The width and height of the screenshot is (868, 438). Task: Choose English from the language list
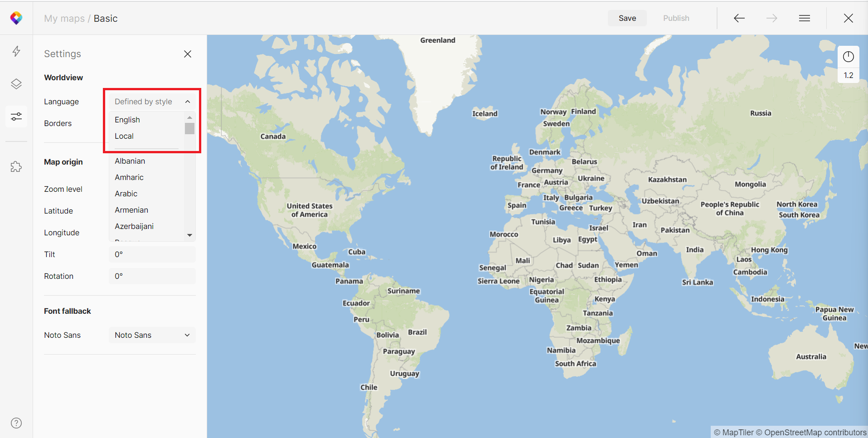click(127, 120)
